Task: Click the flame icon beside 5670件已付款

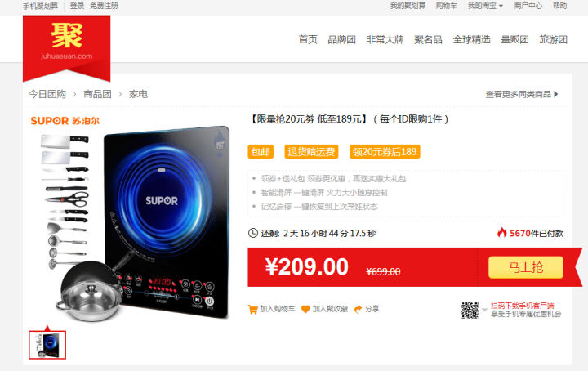Action: pyautogui.click(x=501, y=233)
